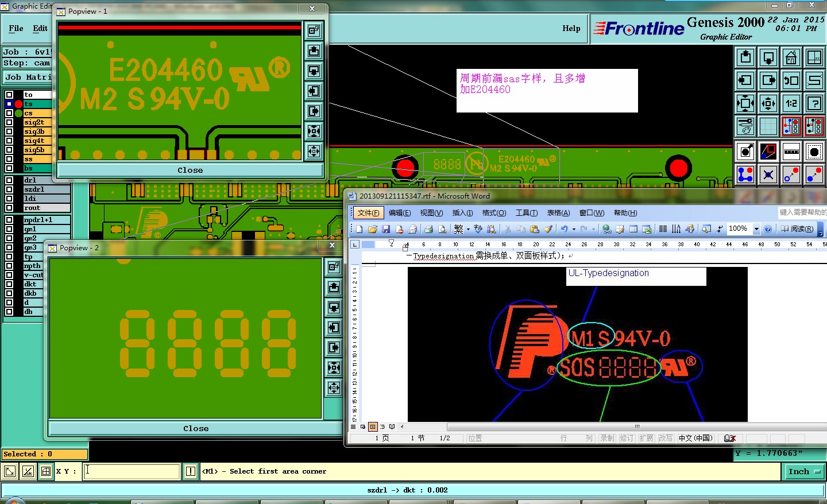Image resolution: width=827 pixels, height=504 pixels.
Task: Click Word's Format Painter brush icon
Action: pyautogui.click(x=548, y=229)
